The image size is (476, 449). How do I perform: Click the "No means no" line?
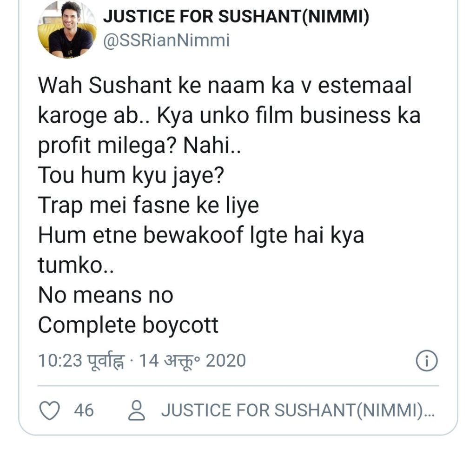[106, 295]
